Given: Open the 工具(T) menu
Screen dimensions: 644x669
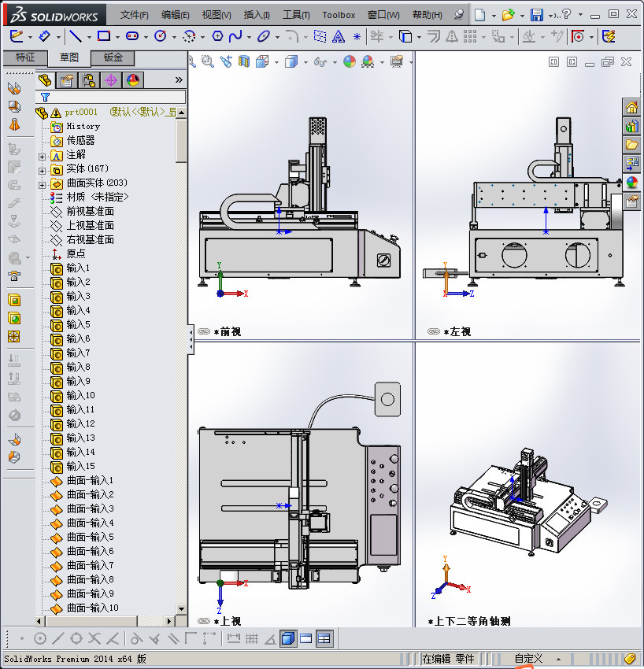Looking at the screenshot, I should click(x=296, y=15).
